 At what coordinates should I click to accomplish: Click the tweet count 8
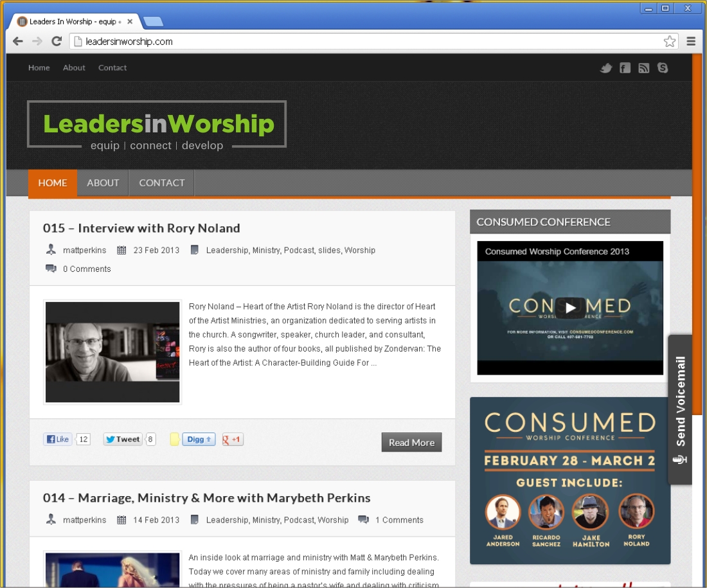point(150,439)
